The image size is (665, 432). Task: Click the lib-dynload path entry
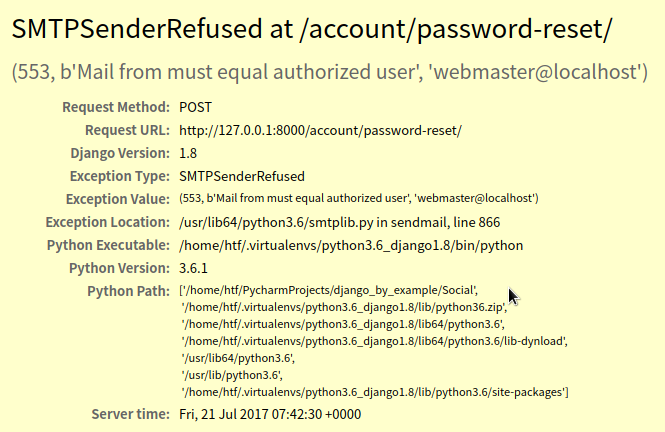point(374,341)
